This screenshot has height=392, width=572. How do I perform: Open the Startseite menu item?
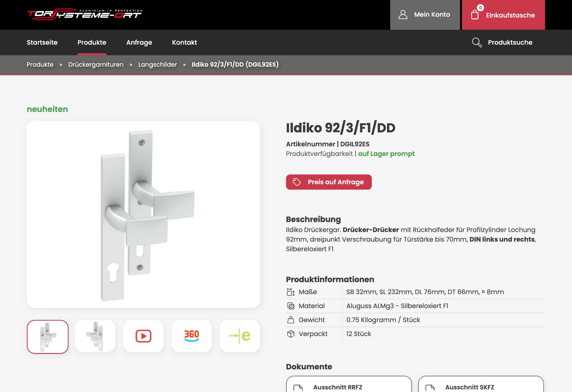[x=42, y=42]
